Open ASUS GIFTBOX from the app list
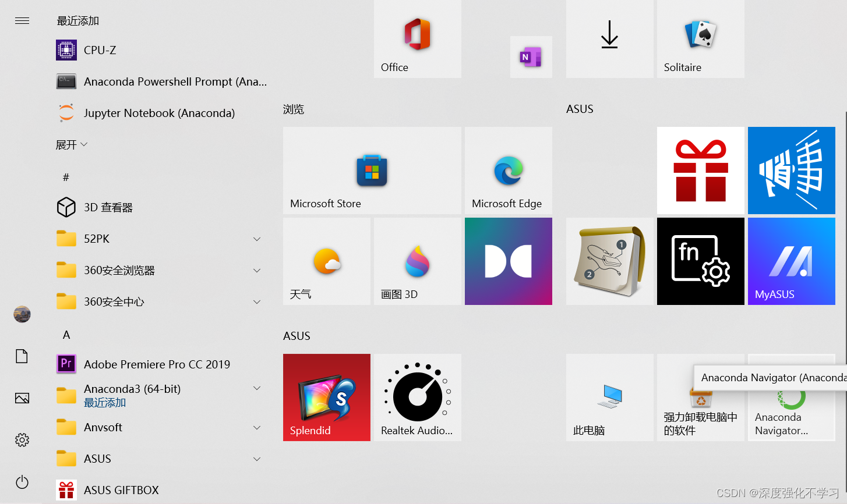The width and height of the screenshot is (847, 504). pyautogui.click(x=161, y=490)
